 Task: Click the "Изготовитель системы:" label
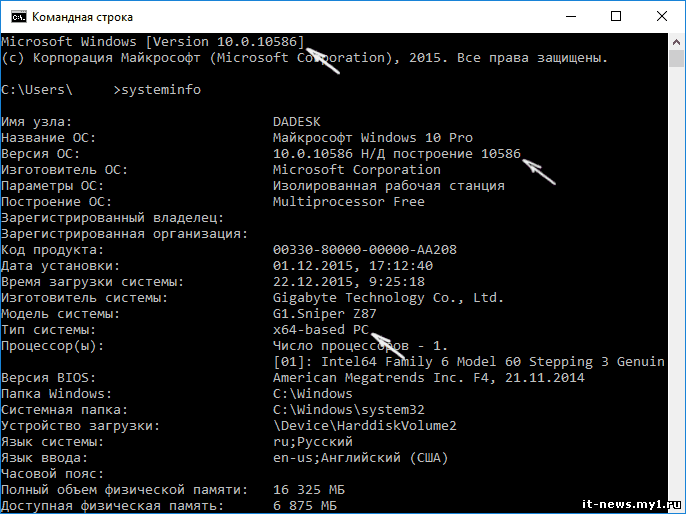(x=84, y=298)
